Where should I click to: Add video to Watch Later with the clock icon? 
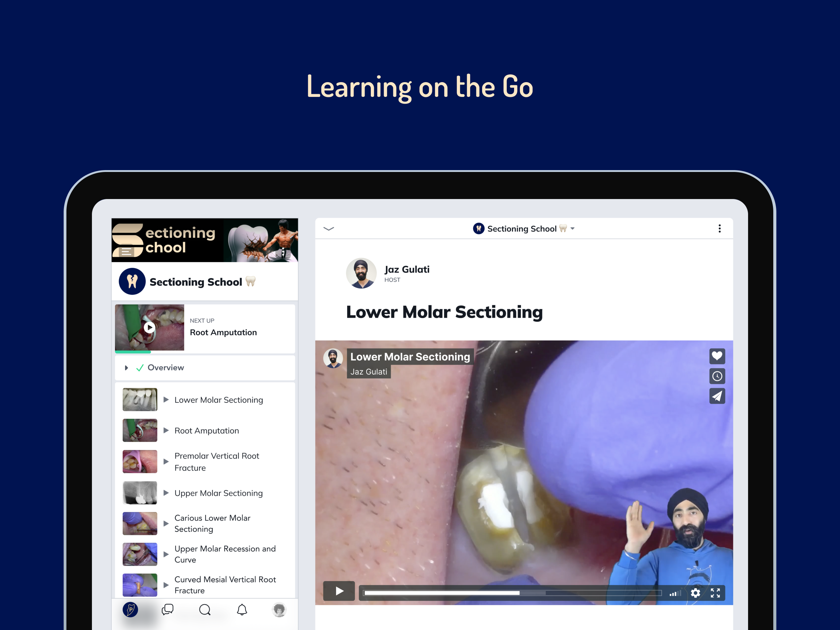(x=717, y=376)
